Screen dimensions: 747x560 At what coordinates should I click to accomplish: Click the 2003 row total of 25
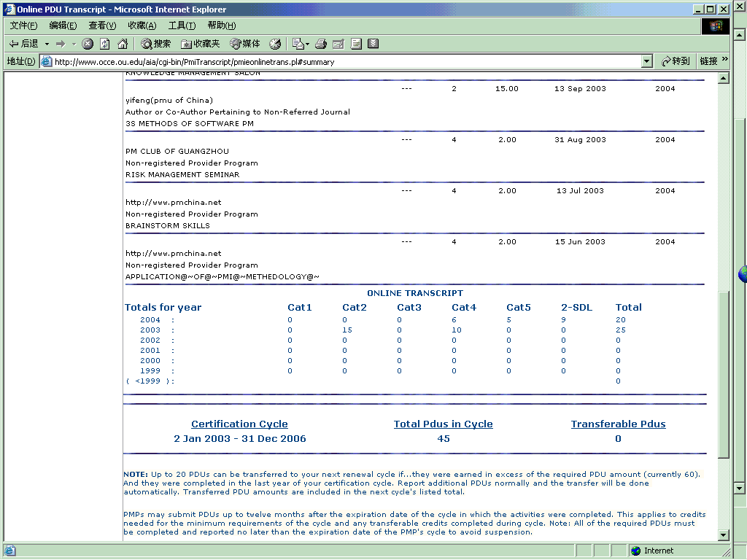tap(620, 330)
